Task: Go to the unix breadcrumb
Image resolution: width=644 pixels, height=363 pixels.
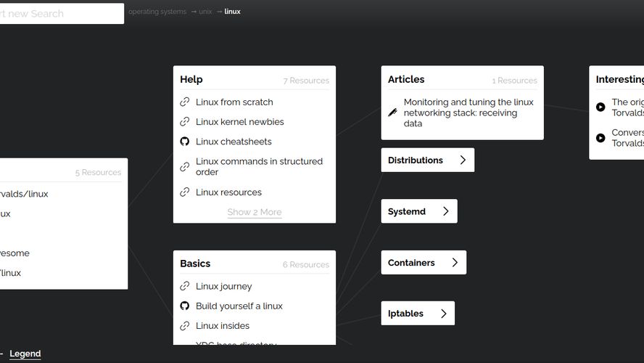Action: 205,12
